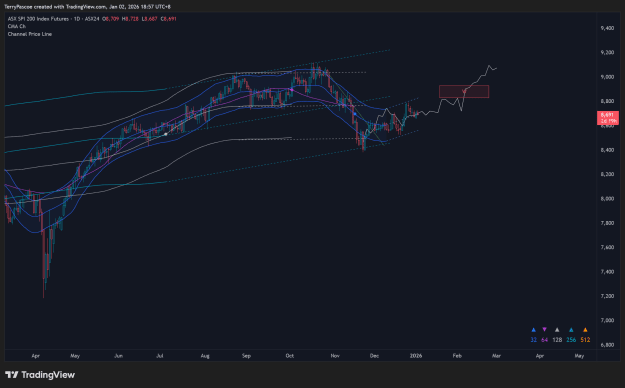
Task: Click the Aug label on time axis
Action: [x=205, y=356]
